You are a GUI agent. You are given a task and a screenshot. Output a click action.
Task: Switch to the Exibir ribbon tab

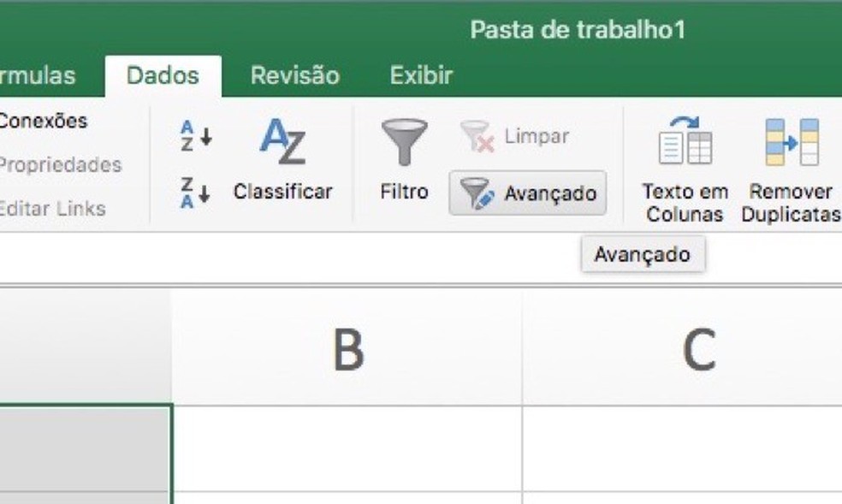click(x=421, y=75)
